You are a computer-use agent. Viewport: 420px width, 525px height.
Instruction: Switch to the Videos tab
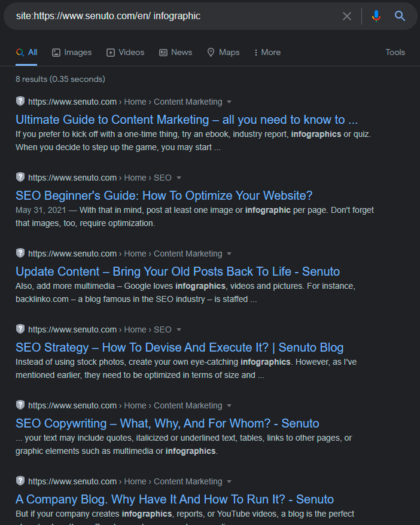pos(125,53)
